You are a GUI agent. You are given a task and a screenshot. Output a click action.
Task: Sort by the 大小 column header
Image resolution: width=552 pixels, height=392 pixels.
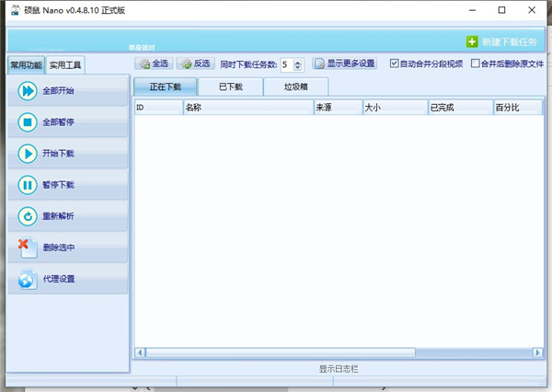pos(396,108)
